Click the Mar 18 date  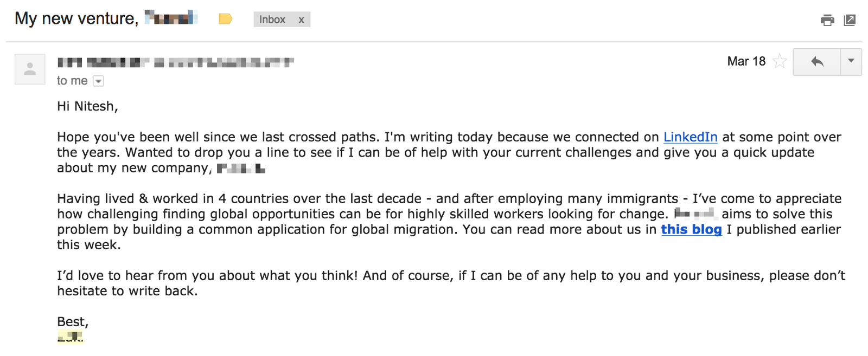click(x=746, y=61)
